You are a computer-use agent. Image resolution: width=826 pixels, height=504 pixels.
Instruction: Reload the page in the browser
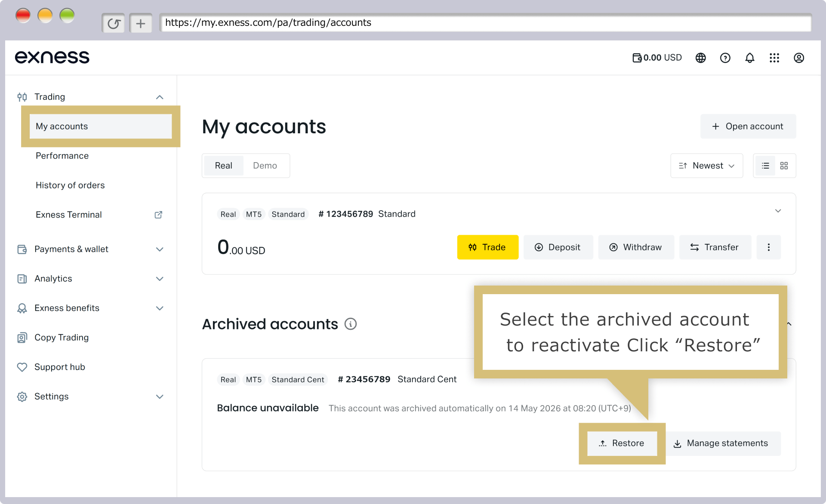[114, 23]
